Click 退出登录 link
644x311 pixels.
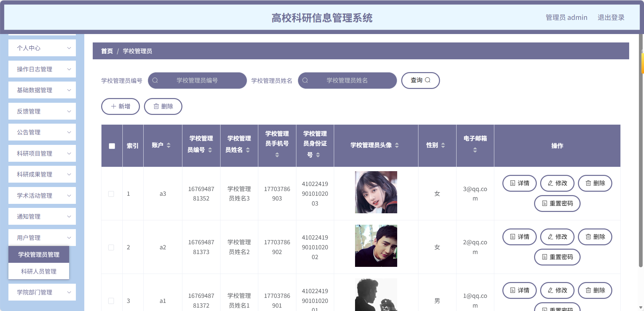click(x=611, y=18)
